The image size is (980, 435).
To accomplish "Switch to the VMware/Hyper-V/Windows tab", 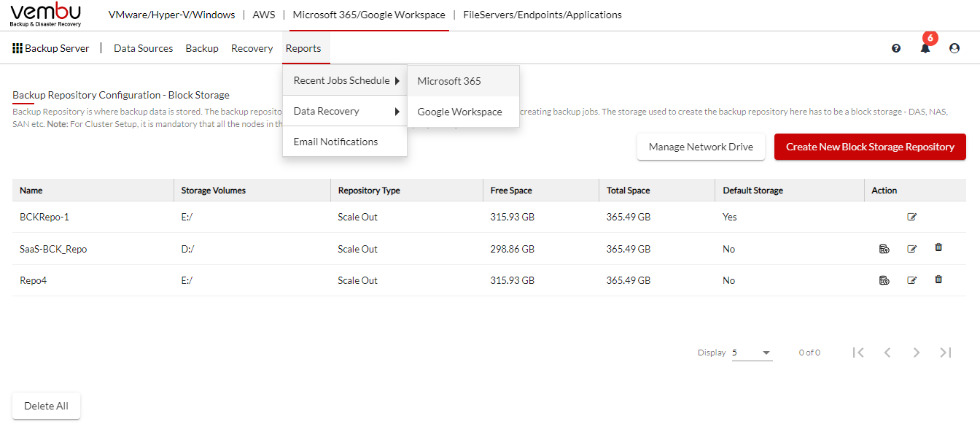I will point(172,15).
